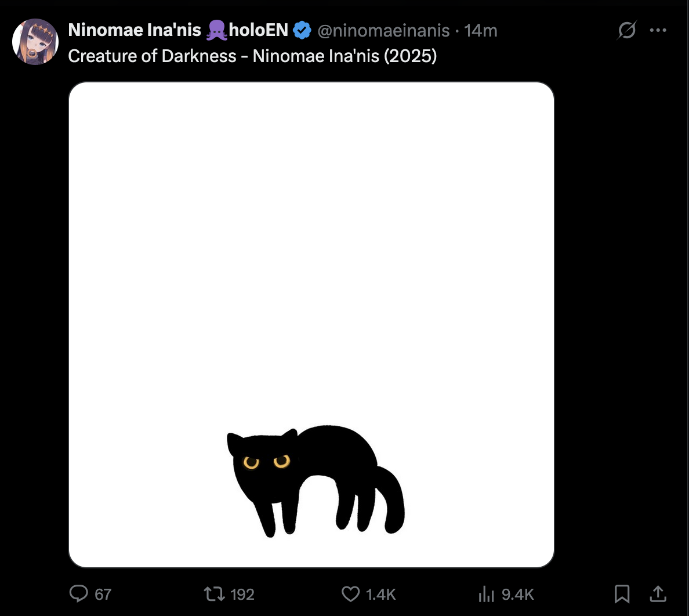The height and width of the screenshot is (616, 689).
Task: Click the view analytics bar chart icon
Action: (487, 594)
